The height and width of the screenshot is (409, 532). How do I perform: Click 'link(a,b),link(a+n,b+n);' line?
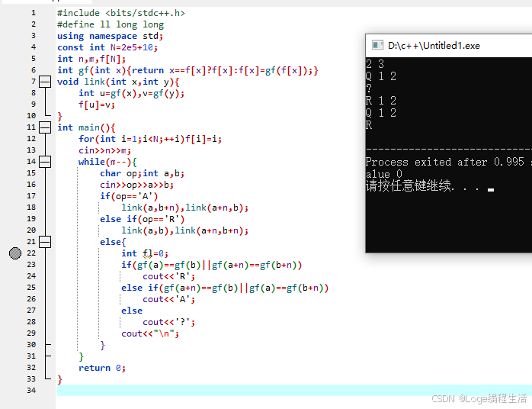tap(185, 230)
